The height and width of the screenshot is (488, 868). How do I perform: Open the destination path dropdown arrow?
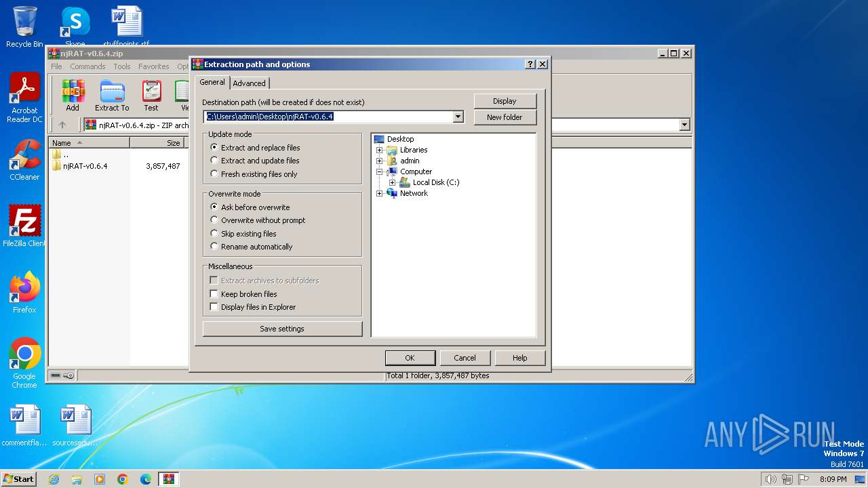(x=458, y=117)
